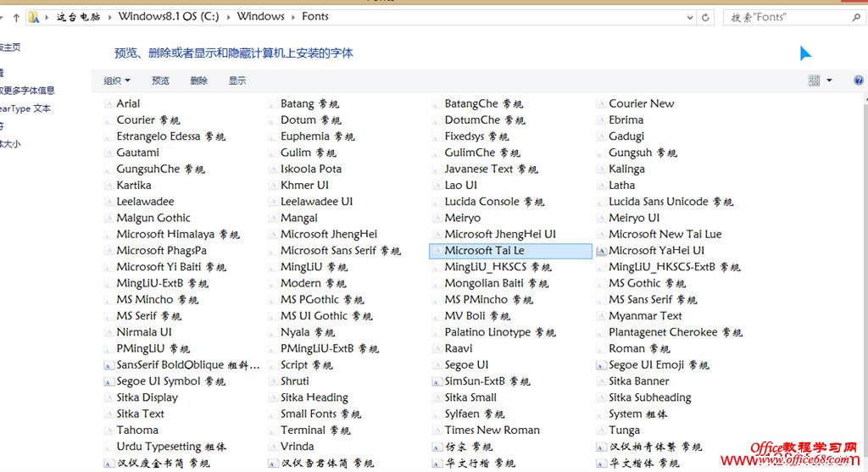868x472 pixels.
Task: Select the Estrangelo Edessa font
Action: click(x=171, y=136)
